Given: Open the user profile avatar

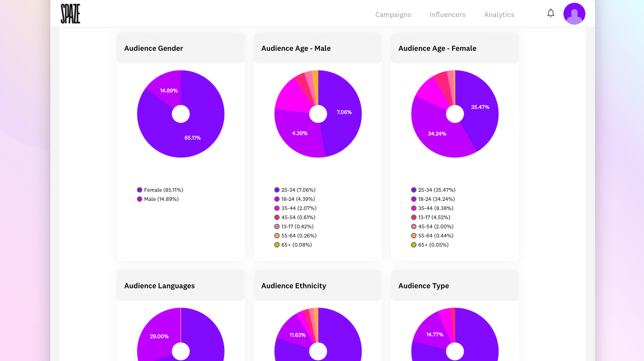Looking at the screenshot, I should click(574, 14).
